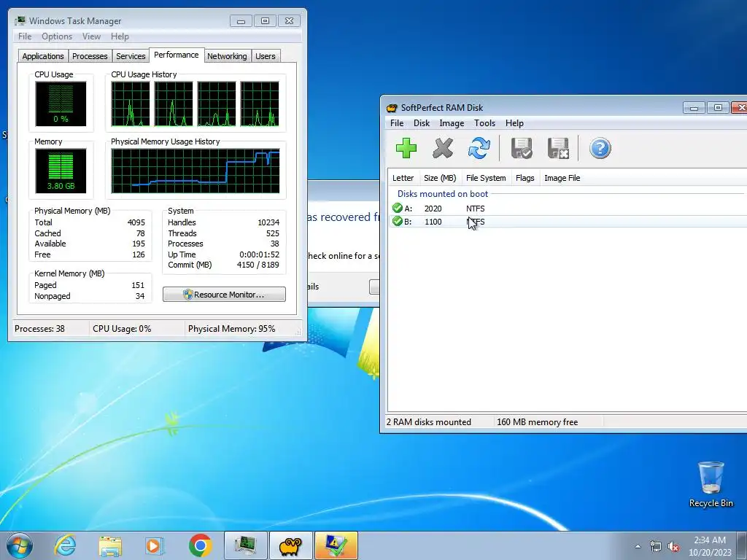Switch to the Processes tab
This screenshot has height=560, width=747.
(x=90, y=56)
